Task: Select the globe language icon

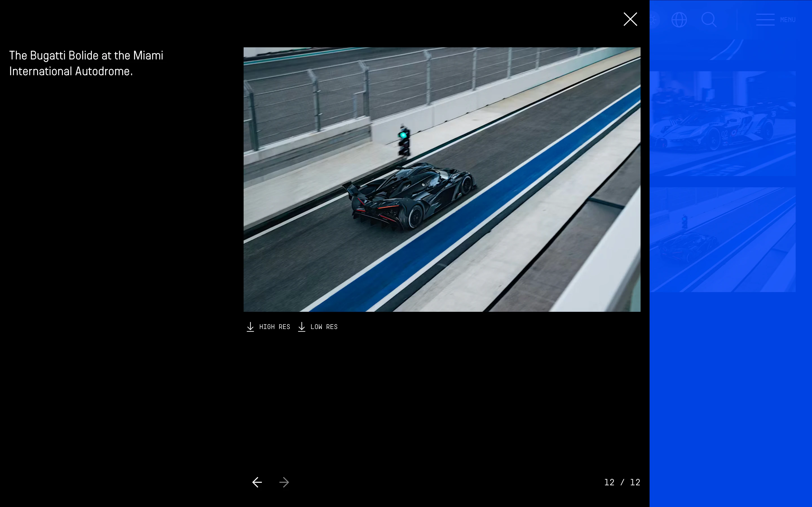Action: (x=679, y=19)
